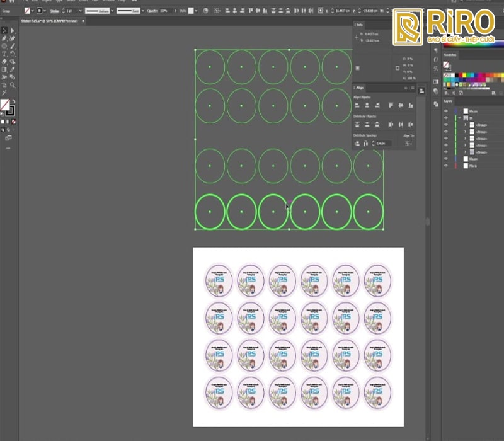Open the Align panel options menu
The image size is (504, 441).
(413, 88)
